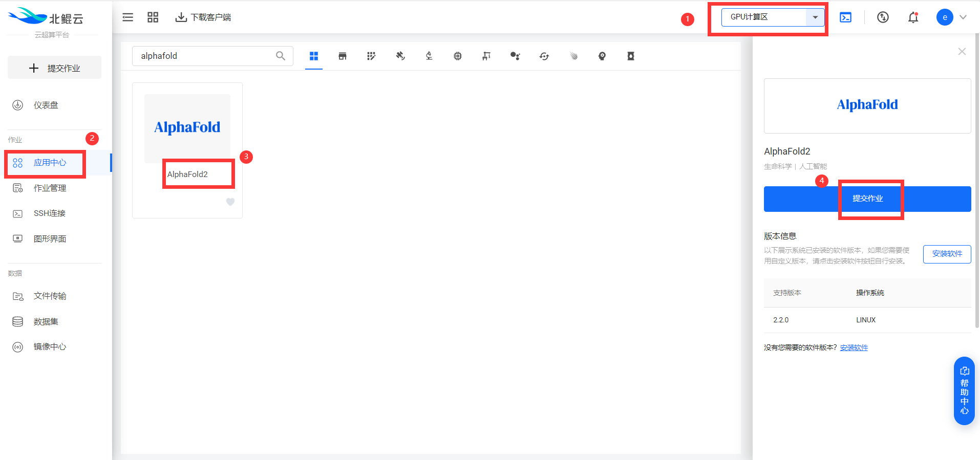Select the store category icon
The width and height of the screenshot is (980, 460).
pos(343,56)
